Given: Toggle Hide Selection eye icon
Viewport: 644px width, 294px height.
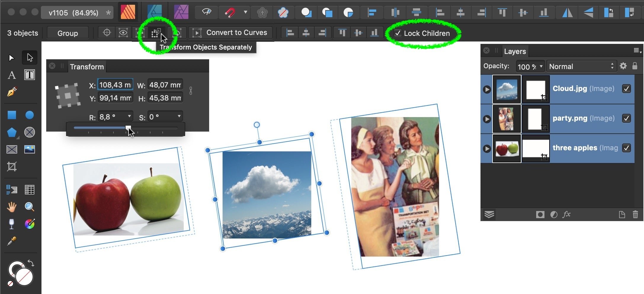Looking at the screenshot, I should (123, 33).
